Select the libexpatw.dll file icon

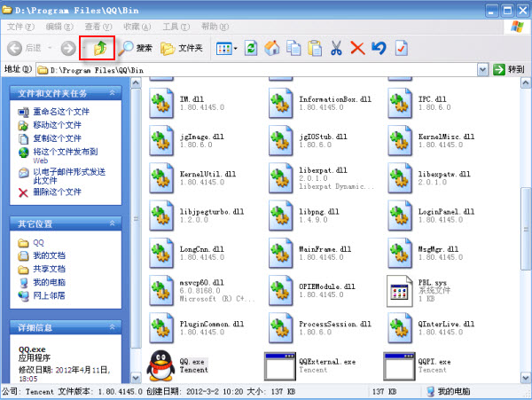[x=400, y=178]
